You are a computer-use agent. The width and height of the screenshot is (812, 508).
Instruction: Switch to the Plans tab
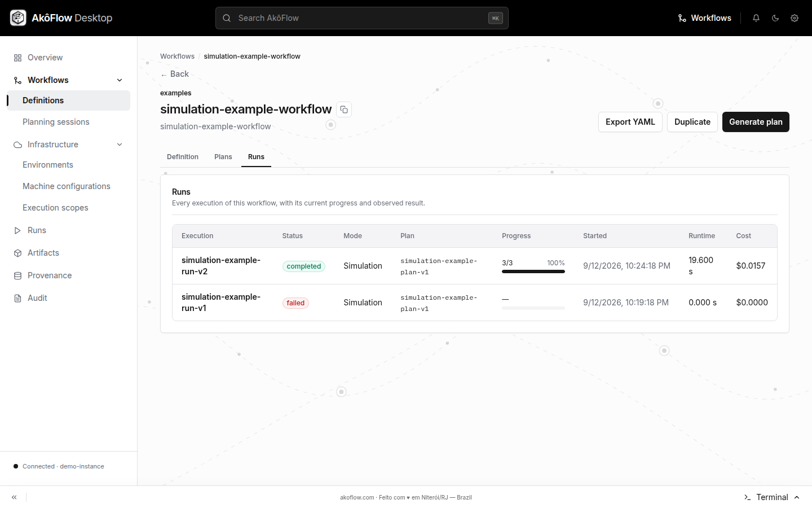click(x=223, y=157)
